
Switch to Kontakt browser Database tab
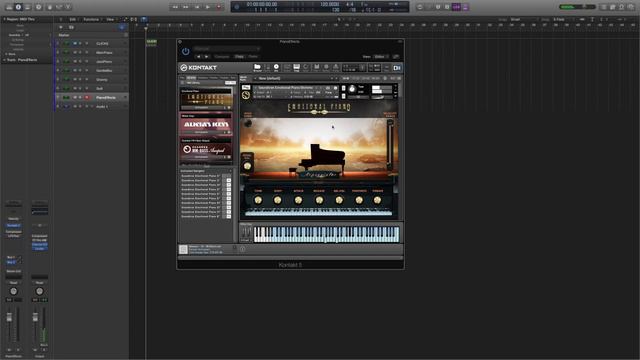202,78
